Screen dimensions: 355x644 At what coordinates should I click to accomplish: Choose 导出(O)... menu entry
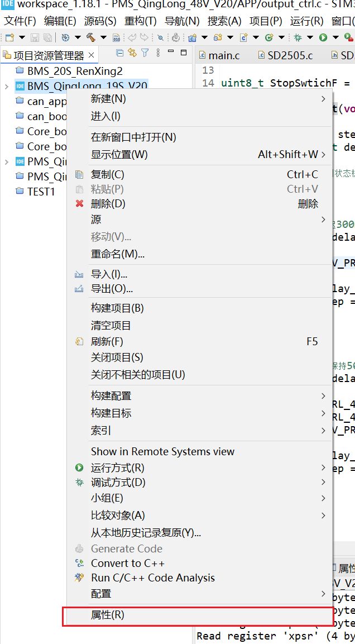pos(199,289)
